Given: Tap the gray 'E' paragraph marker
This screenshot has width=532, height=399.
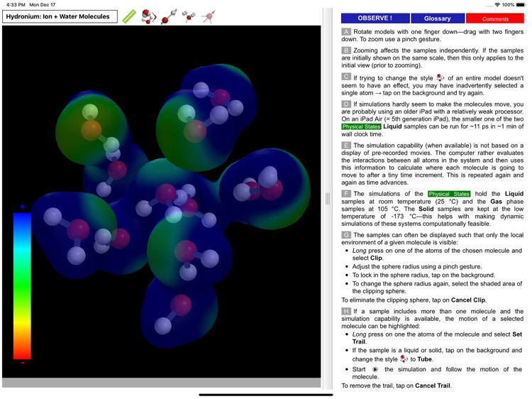Looking at the screenshot, I should (x=346, y=146).
